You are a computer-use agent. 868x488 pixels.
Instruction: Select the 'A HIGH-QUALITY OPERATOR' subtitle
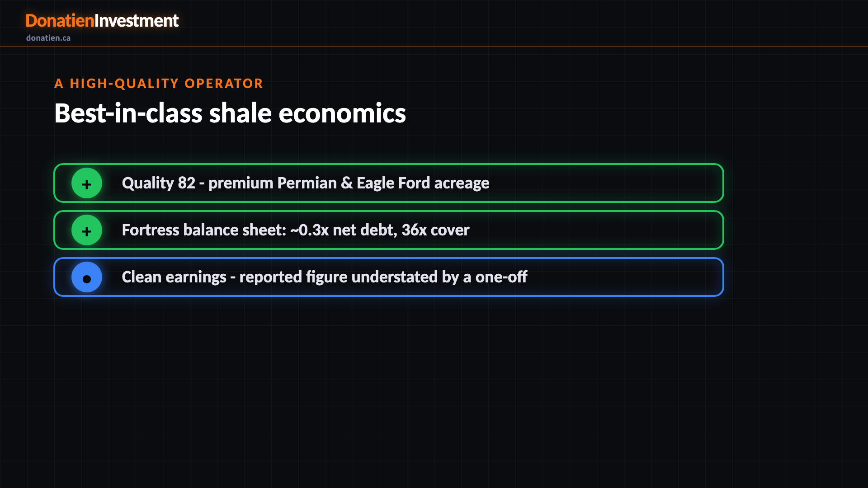pos(159,84)
